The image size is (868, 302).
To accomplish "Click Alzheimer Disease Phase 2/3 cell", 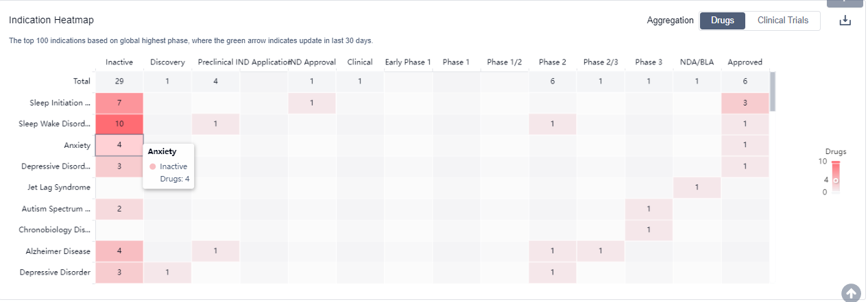I will point(601,251).
